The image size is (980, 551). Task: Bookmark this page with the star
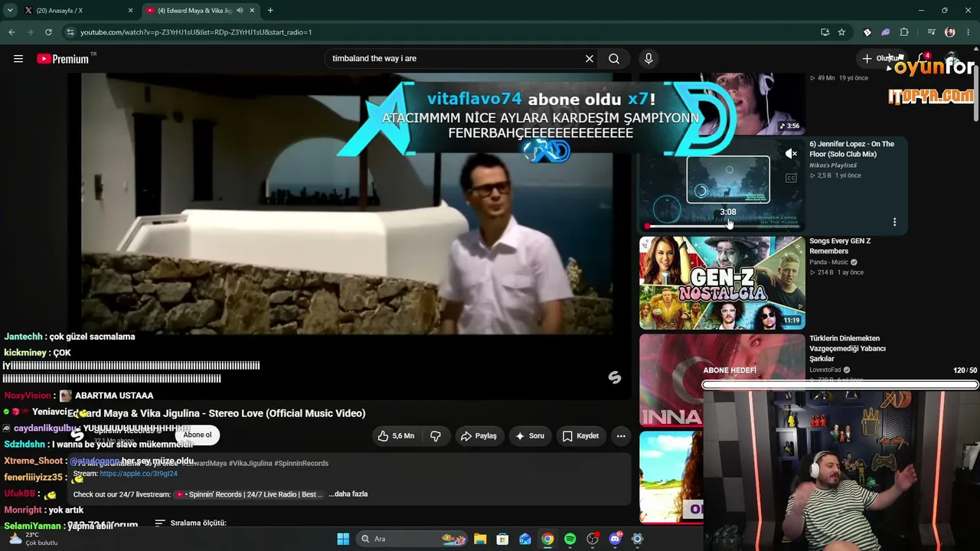tap(841, 32)
